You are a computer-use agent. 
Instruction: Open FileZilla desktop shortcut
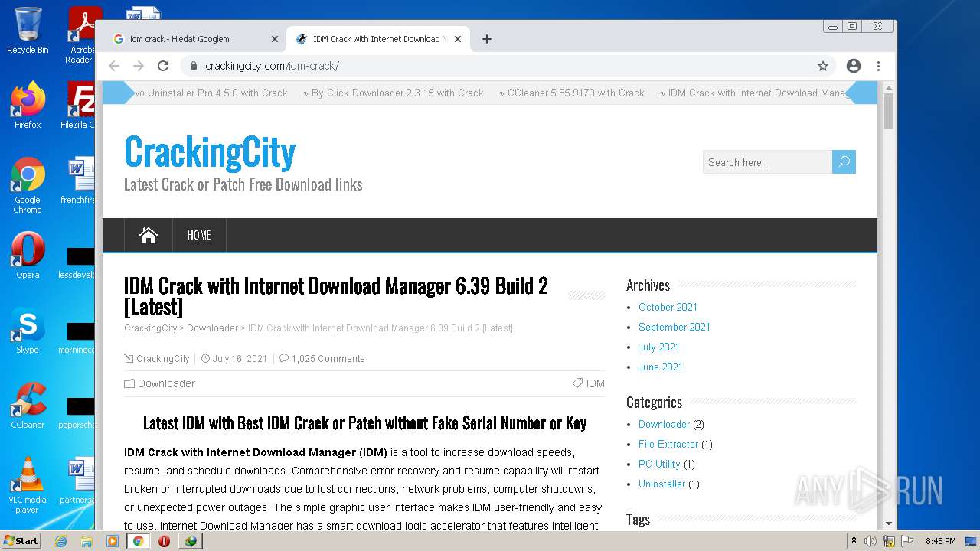click(78, 106)
